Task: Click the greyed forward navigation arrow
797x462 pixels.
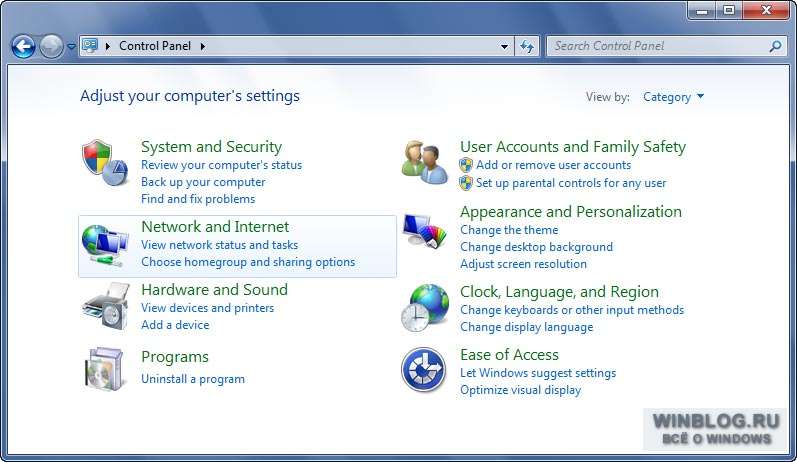Action: (x=51, y=47)
